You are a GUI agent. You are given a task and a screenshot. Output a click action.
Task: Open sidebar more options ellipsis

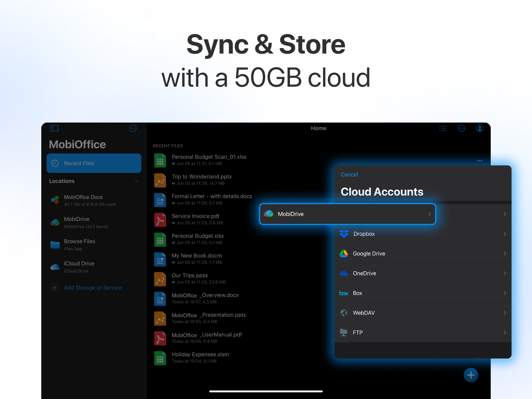[133, 128]
